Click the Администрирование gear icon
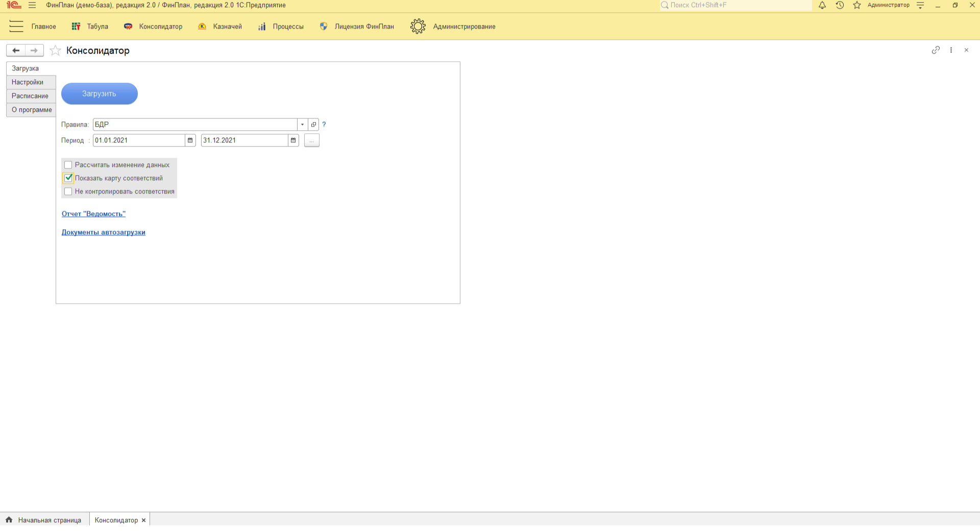This screenshot has height=531, width=980. point(418,27)
